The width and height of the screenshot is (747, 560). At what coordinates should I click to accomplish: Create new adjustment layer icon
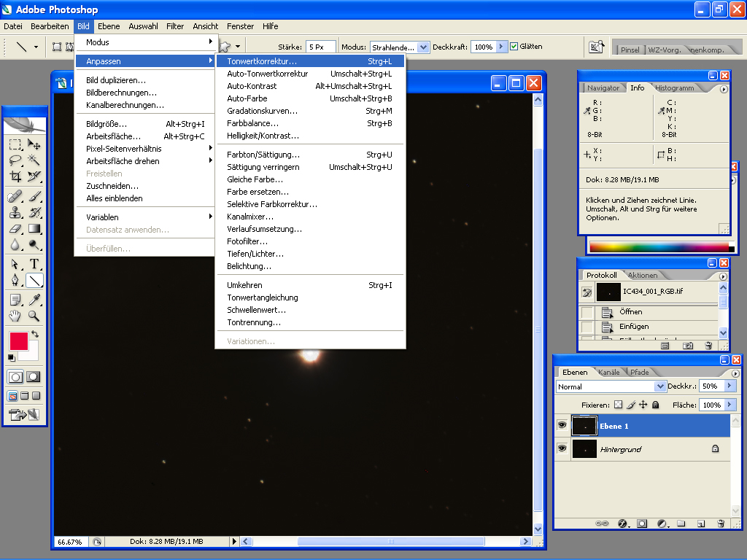coord(662,524)
